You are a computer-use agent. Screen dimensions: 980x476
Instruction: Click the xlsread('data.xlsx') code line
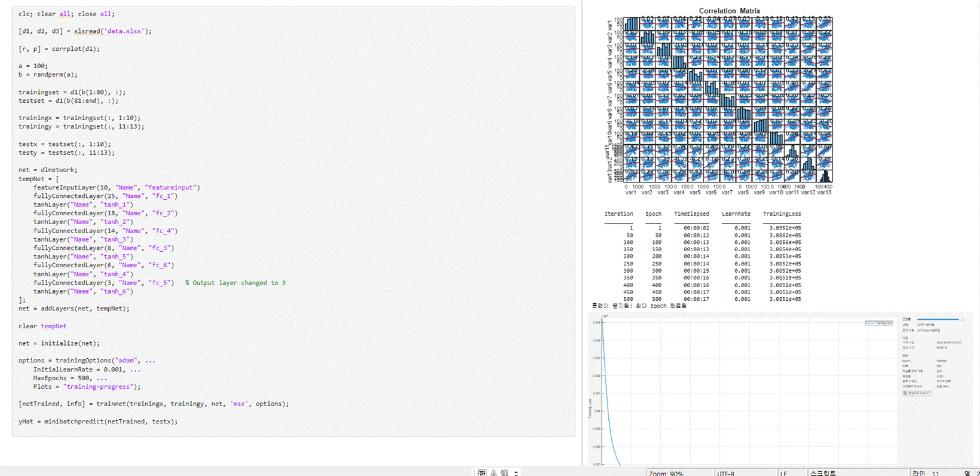[x=85, y=31]
